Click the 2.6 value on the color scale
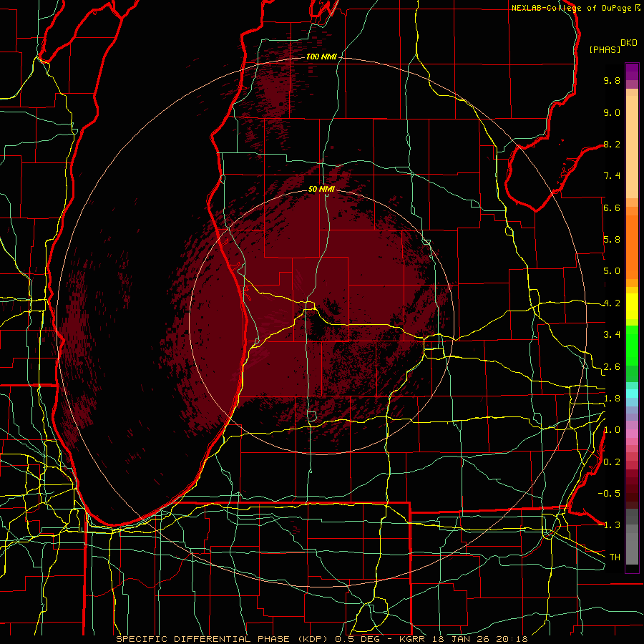The image size is (644, 644). click(612, 367)
